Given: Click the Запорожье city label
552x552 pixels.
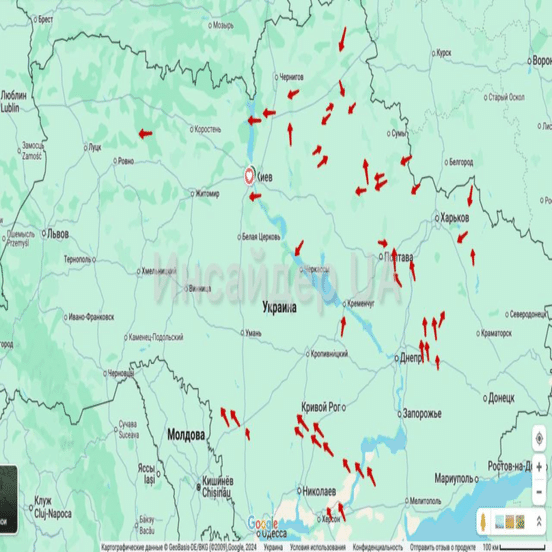Looking at the screenshot, I should tap(422, 414).
